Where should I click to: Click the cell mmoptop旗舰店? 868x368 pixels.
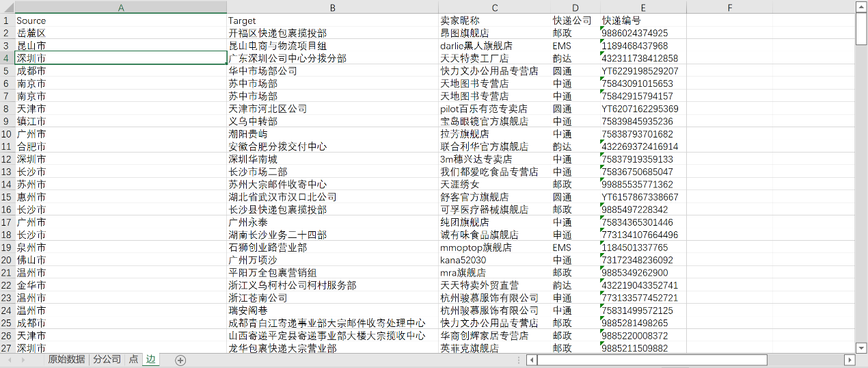tap(495, 248)
